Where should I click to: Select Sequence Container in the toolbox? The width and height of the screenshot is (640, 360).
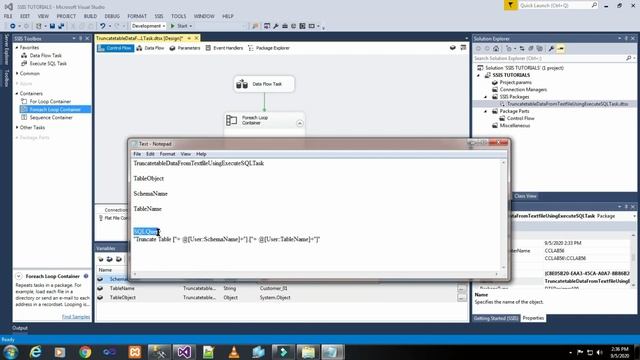pyautogui.click(x=51, y=118)
